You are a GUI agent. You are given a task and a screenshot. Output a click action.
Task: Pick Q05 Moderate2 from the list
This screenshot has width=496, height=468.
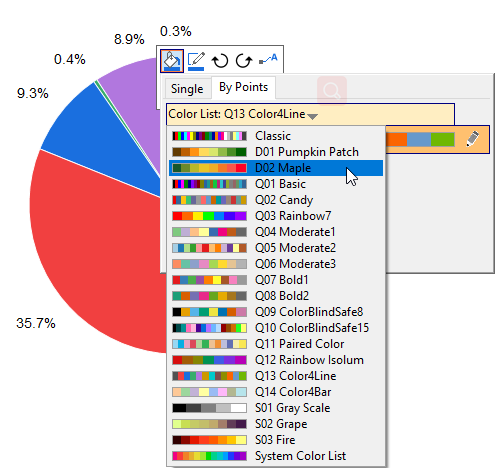point(276,248)
